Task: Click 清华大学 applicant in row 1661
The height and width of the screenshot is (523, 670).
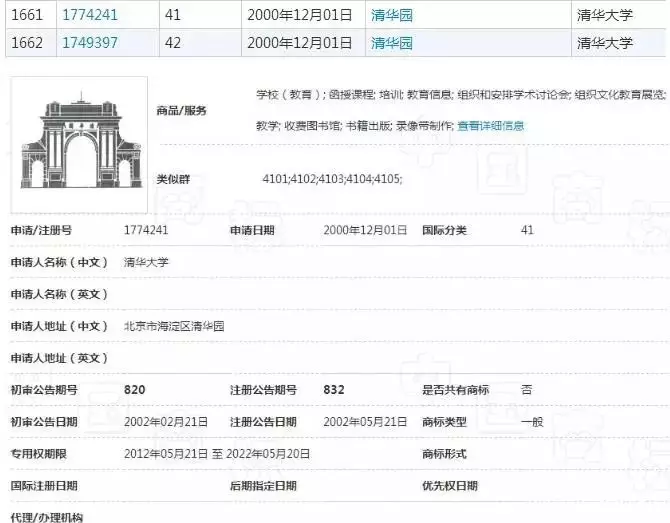Action: [x=605, y=15]
